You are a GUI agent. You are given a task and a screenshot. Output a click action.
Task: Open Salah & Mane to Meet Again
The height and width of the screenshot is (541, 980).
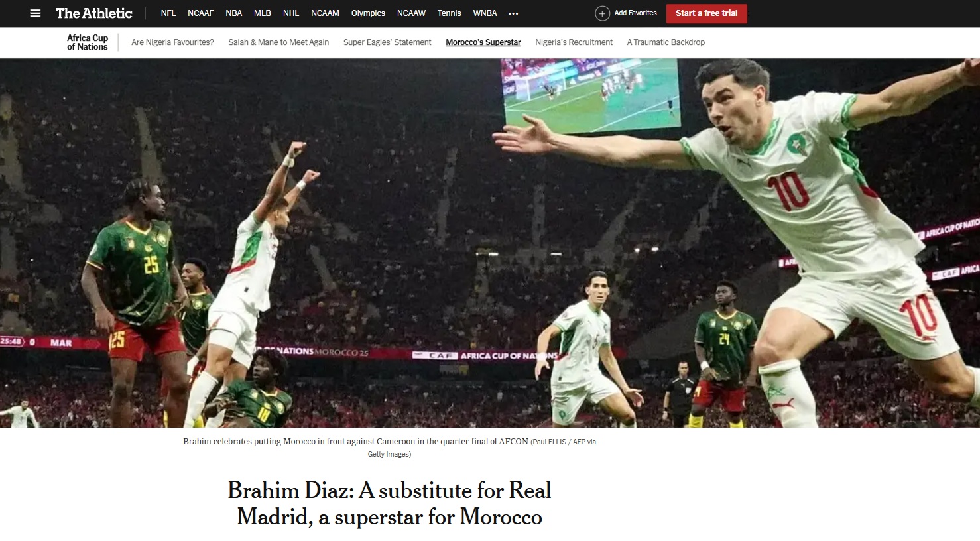tap(278, 42)
